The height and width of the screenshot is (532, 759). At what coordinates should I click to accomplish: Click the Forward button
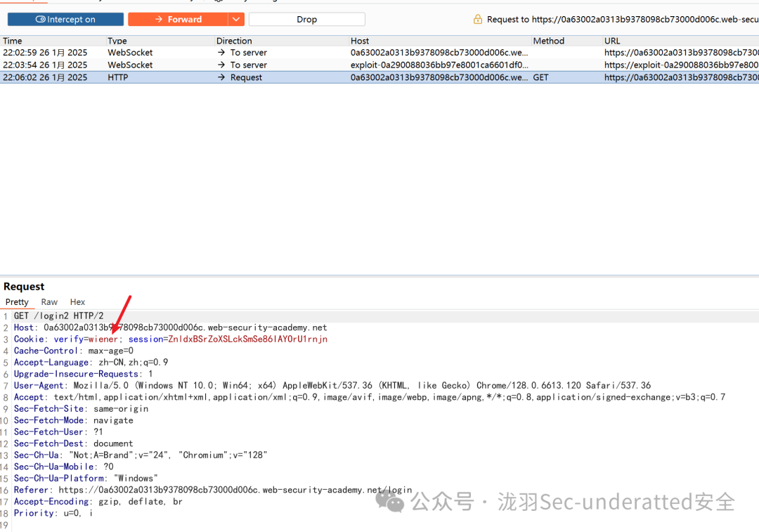(178, 20)
